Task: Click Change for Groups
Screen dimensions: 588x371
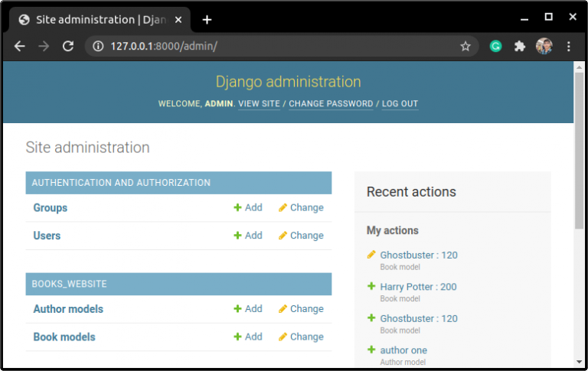Action: [301, 207]
